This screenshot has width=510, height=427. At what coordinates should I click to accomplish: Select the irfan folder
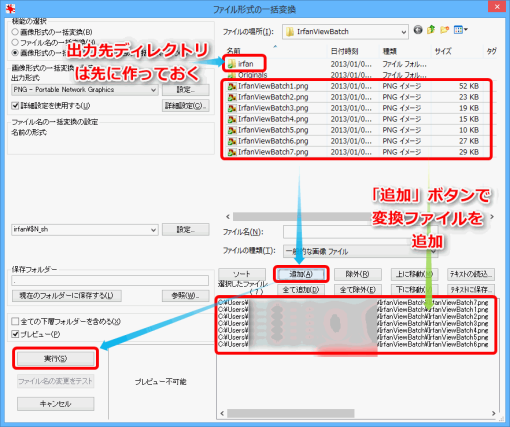(x=244, y=64)
